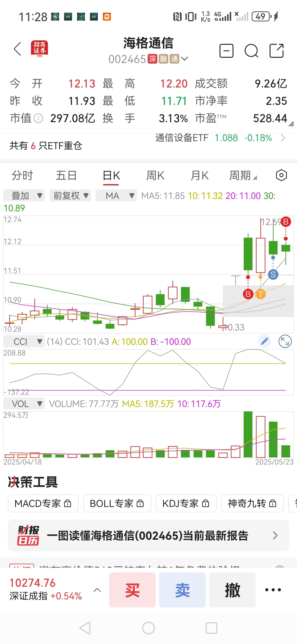297x644 pixels.
Task: Tap the 通 connect tag badge
Action: (175, 59)
